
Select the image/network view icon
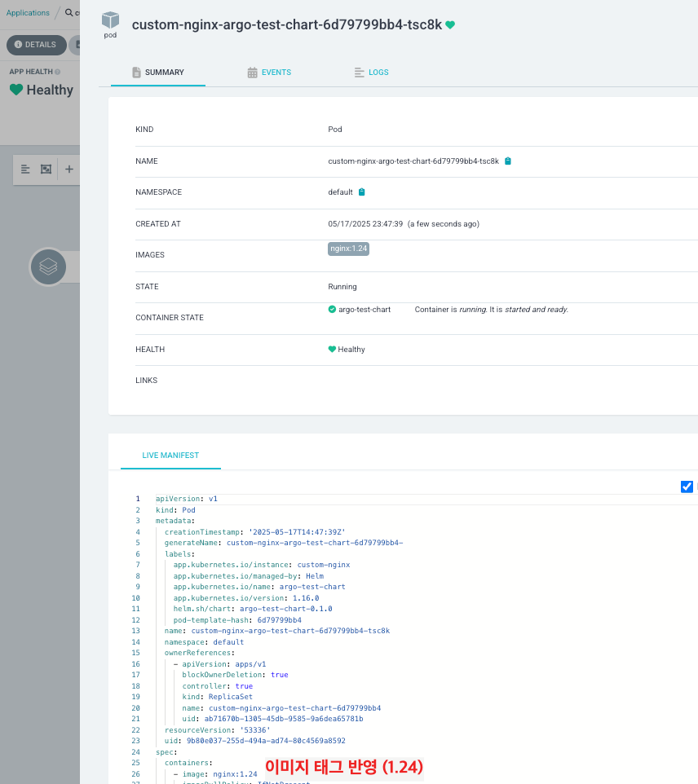tap(46, 169)
